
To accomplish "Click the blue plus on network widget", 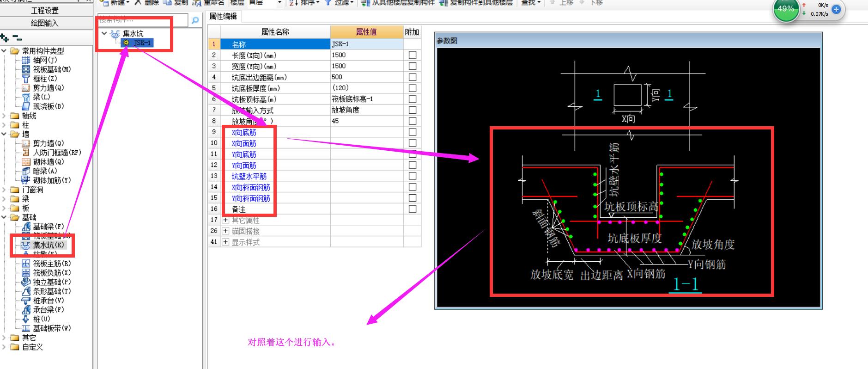I will 836,9.
